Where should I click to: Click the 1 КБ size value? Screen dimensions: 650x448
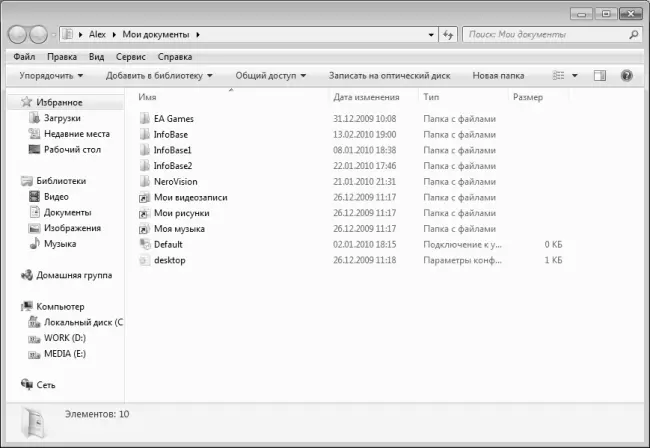(553, 260)
